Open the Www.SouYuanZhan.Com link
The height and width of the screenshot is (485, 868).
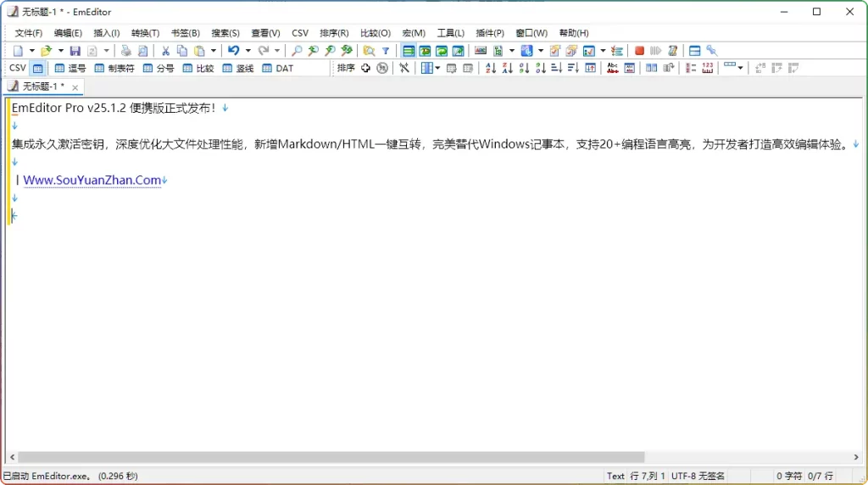[92, 180]
